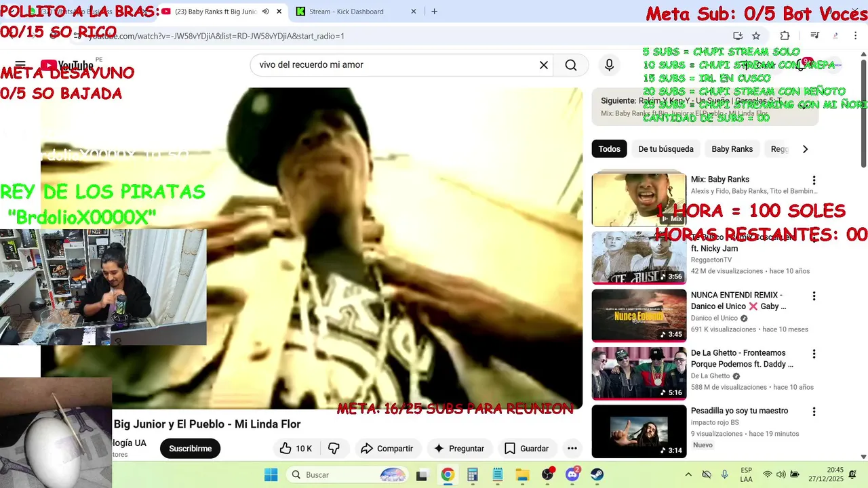Image resolution: width=868 pixels, height=488 pixels.
Task: Open the volume speaker tray icon
Action: pyautogui.click(x=781, y=474)
